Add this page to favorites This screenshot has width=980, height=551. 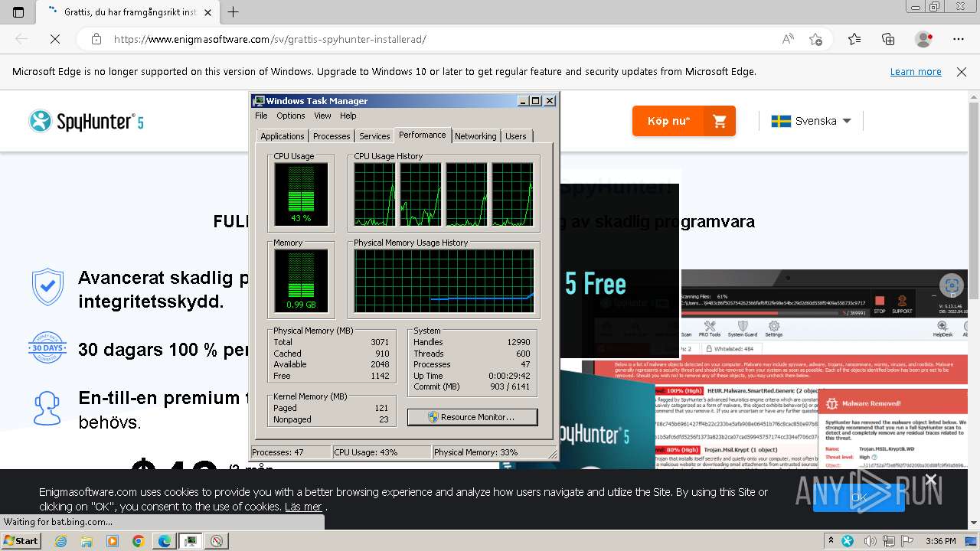click(x=815, y=39)
